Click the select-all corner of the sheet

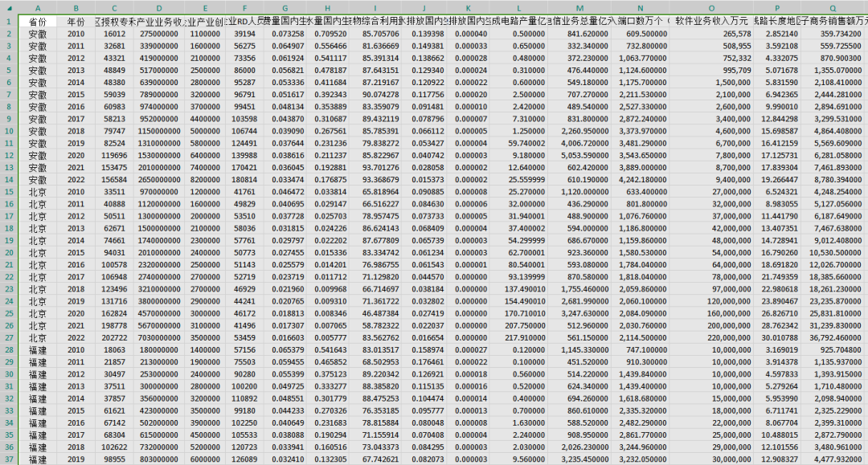[x=6, y=6]
